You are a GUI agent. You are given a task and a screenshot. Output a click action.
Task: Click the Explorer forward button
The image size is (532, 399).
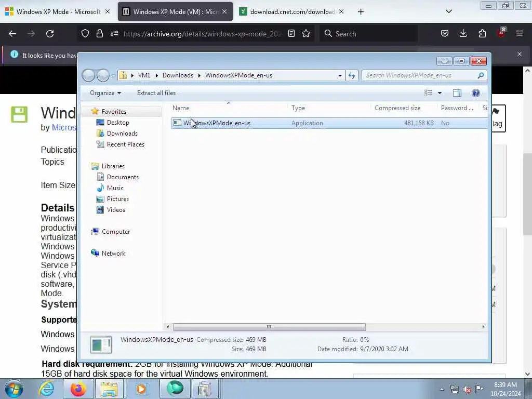pos(103,75)
